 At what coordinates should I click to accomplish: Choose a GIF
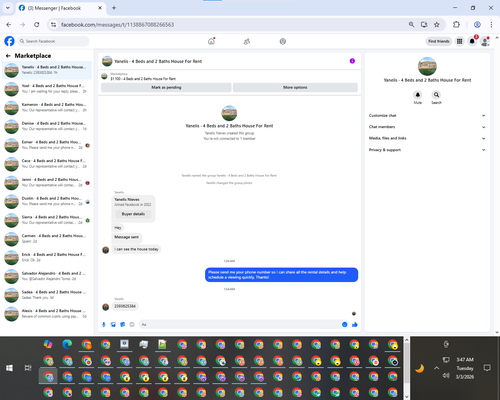[132, 324]
